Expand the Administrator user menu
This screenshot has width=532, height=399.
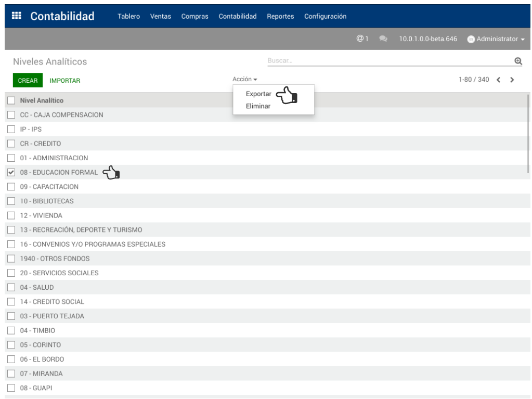point(497,40)
